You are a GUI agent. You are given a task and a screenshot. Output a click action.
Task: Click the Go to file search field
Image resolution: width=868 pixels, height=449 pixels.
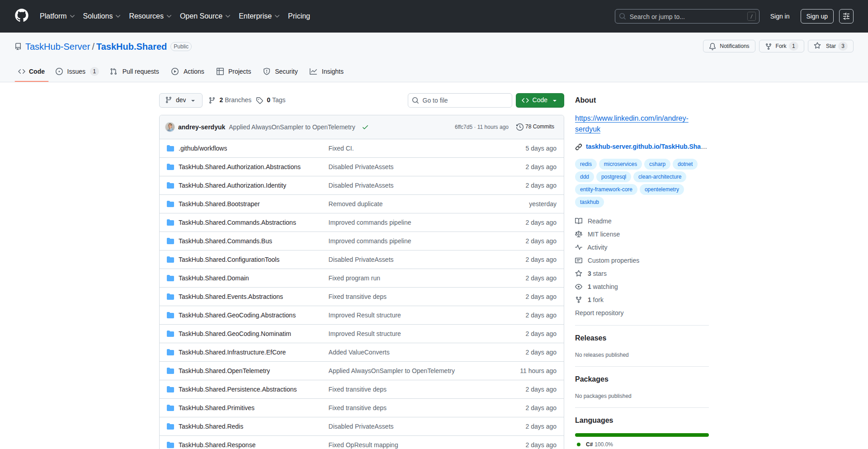coord(460,100)
